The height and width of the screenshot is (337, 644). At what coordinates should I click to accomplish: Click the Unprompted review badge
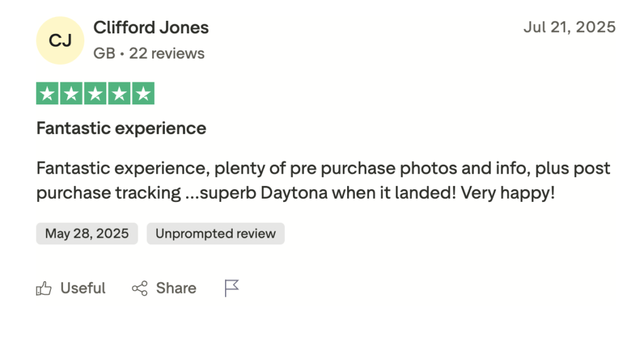216,234
